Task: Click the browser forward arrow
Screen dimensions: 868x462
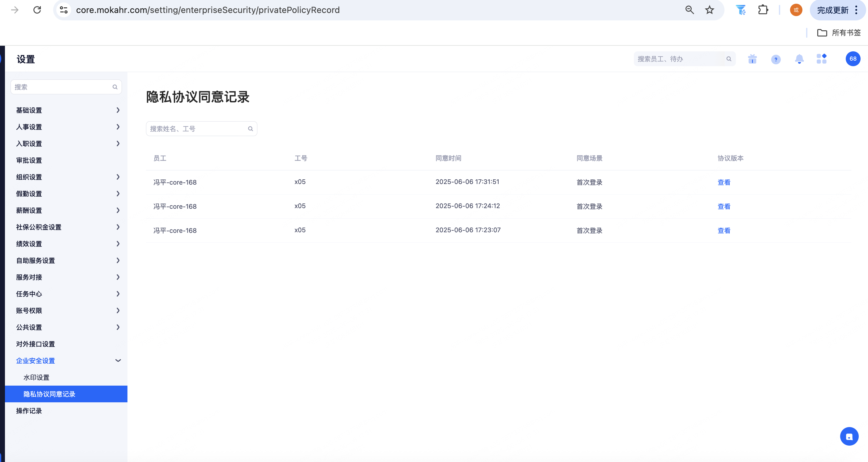Action: point(15,10)
